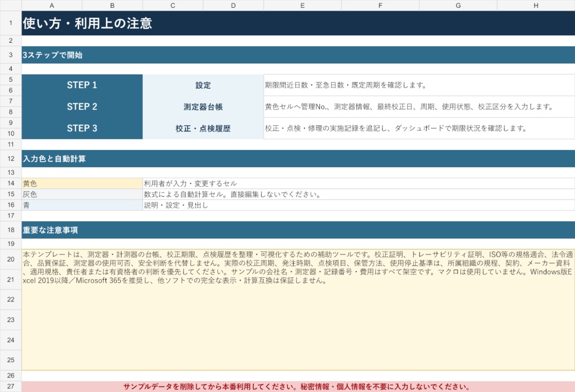Select column A header
The height and width of the screenshot is (392, 575).
tap(52, 6)
